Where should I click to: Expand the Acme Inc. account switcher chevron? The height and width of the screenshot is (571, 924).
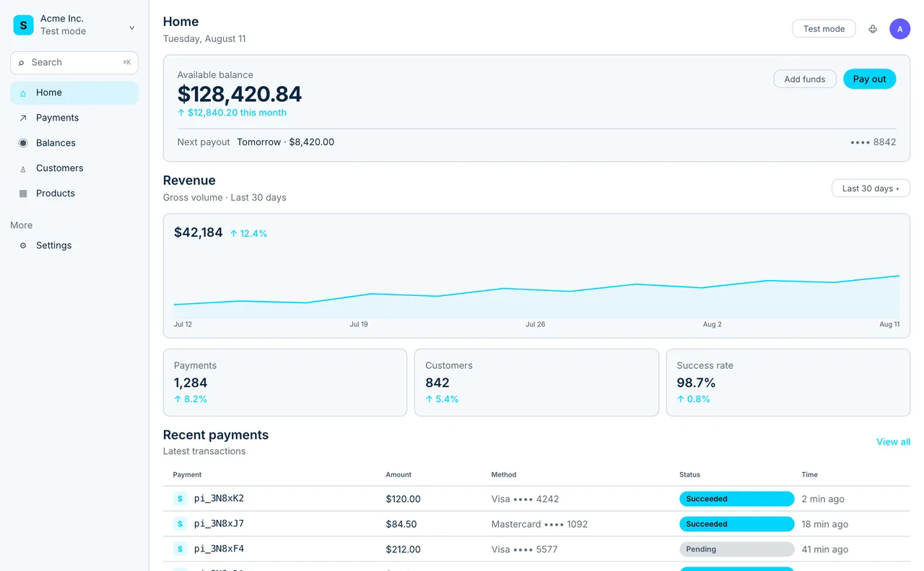[x=131, y=28]
